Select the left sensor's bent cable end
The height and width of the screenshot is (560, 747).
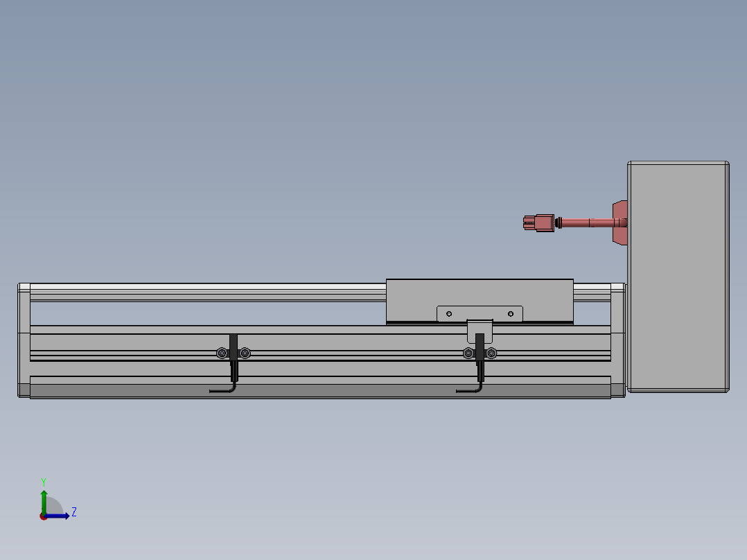[x=222, y=391]
